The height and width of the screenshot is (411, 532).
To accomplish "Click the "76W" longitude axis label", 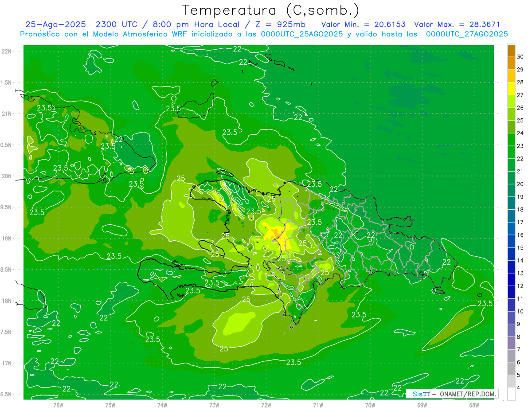I will pos(58,405).
